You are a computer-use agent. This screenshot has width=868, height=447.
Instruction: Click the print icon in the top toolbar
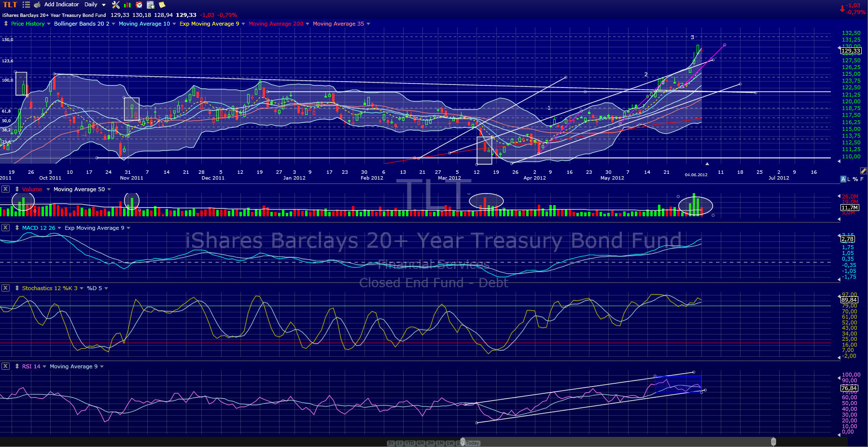click(x=37, y=5)
